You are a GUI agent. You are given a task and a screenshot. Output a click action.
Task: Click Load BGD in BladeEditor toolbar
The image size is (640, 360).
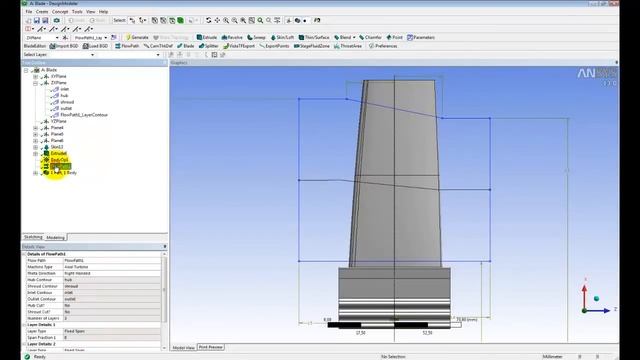[96, 46]
